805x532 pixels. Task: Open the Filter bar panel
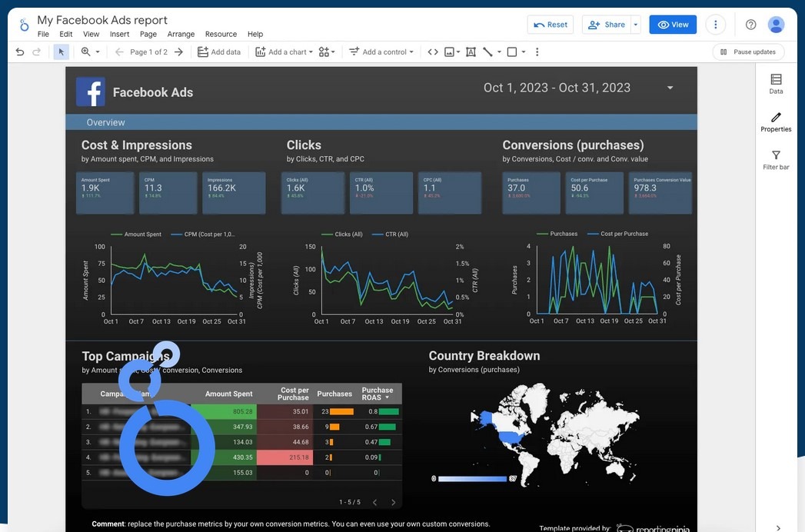[x=776, y=160]
